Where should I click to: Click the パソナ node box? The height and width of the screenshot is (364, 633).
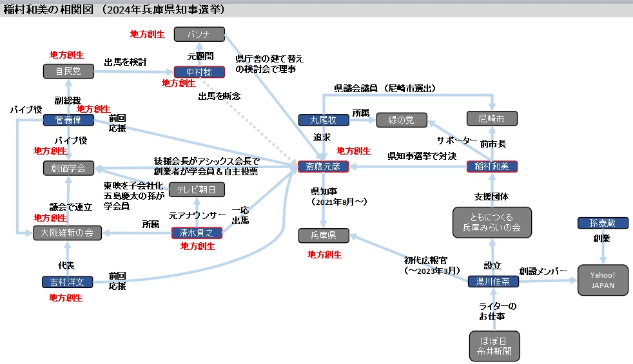click(x=199, y=34)
